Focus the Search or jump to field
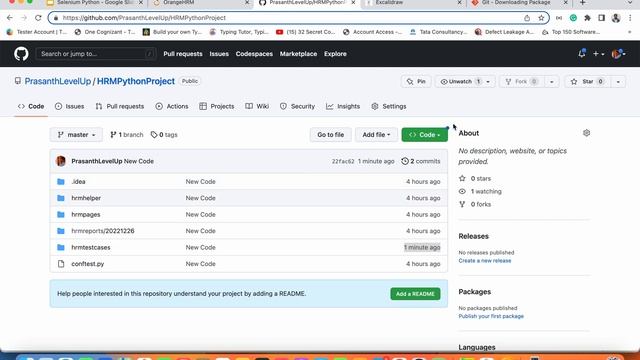This screenshot has height=360, width=640. (96, 54)
